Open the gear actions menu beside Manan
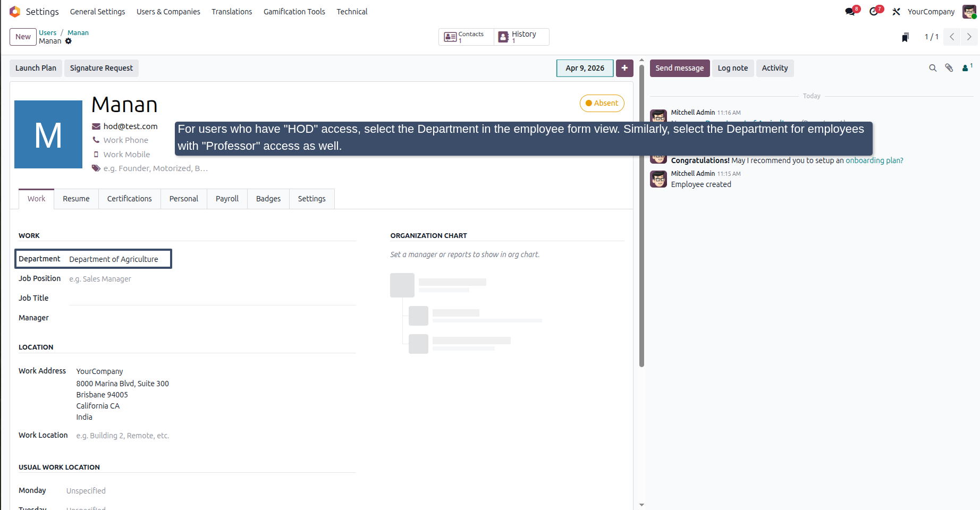The height and width of the screenshot is (510, 980). (x=68, y=41)
